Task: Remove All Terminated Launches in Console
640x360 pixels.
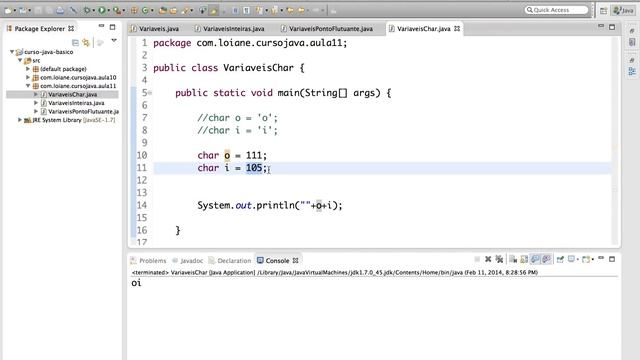Action: click(x=500, y=259)
